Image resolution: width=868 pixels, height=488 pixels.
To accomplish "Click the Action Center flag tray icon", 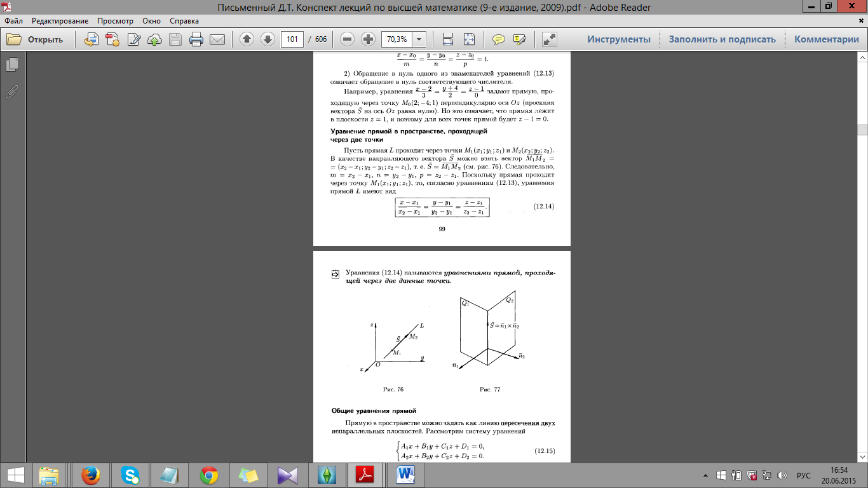I will (x=751, y=475).
